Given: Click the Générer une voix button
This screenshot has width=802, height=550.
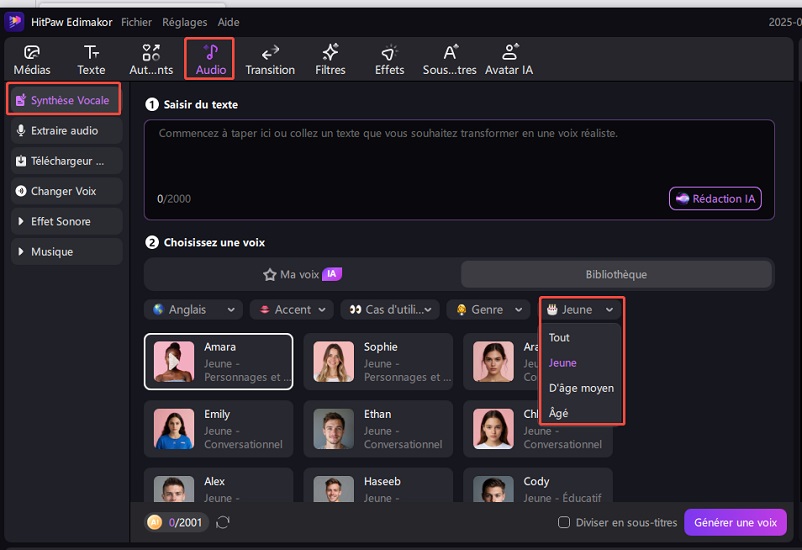Looking at the screenshot, I should click(x=735, y=522).
